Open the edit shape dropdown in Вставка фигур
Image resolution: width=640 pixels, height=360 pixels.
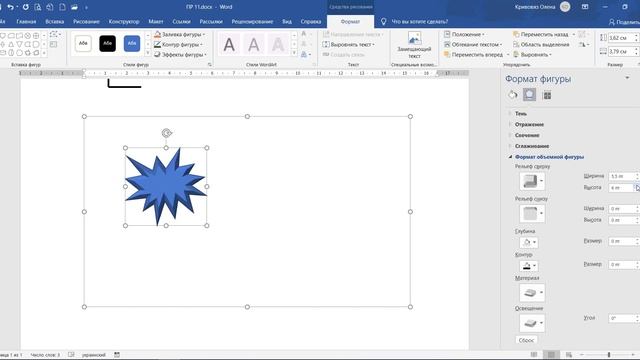tap(55, 35)
